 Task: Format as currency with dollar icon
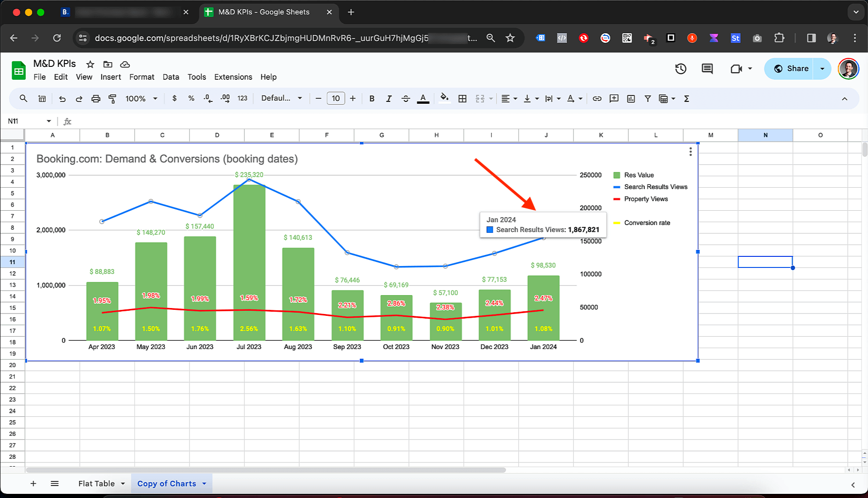pos(174,98)
